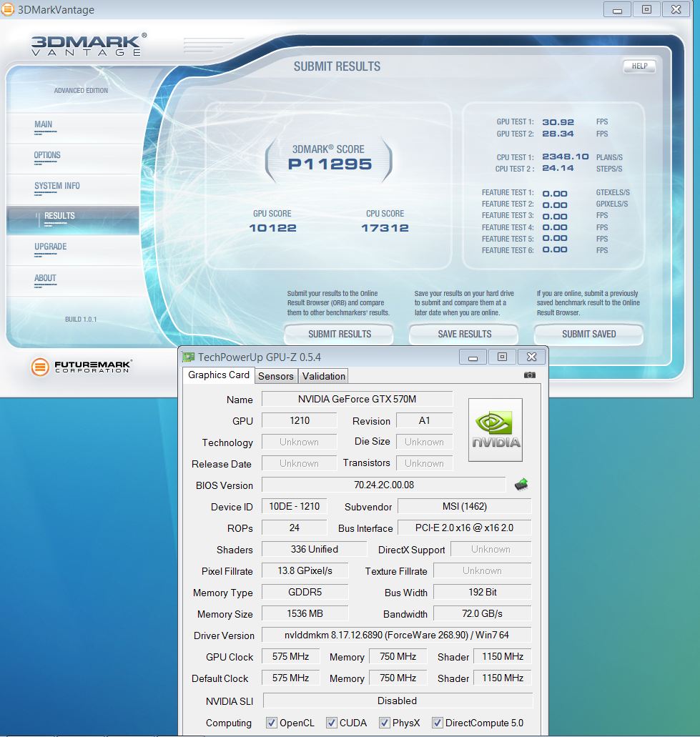Switch to the Graphics Card tab
The image size is (700, 737).
click(x=219, y=375)
